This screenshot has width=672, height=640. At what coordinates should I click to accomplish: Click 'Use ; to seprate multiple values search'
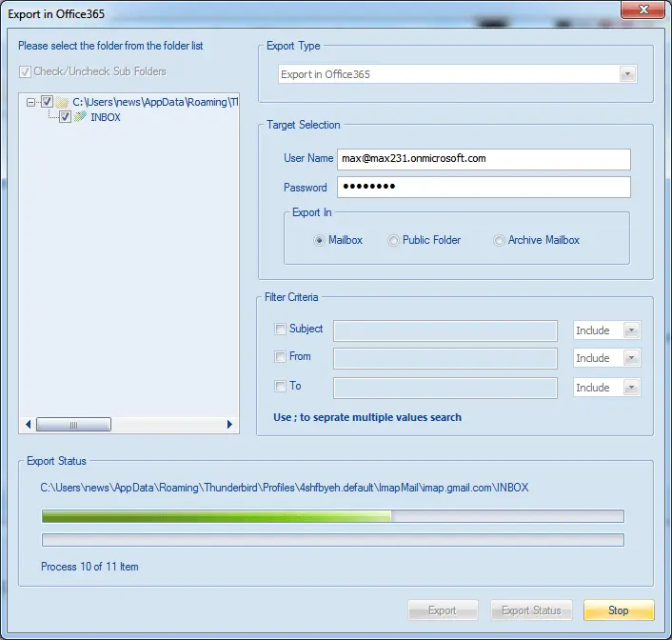coord(367,417)
